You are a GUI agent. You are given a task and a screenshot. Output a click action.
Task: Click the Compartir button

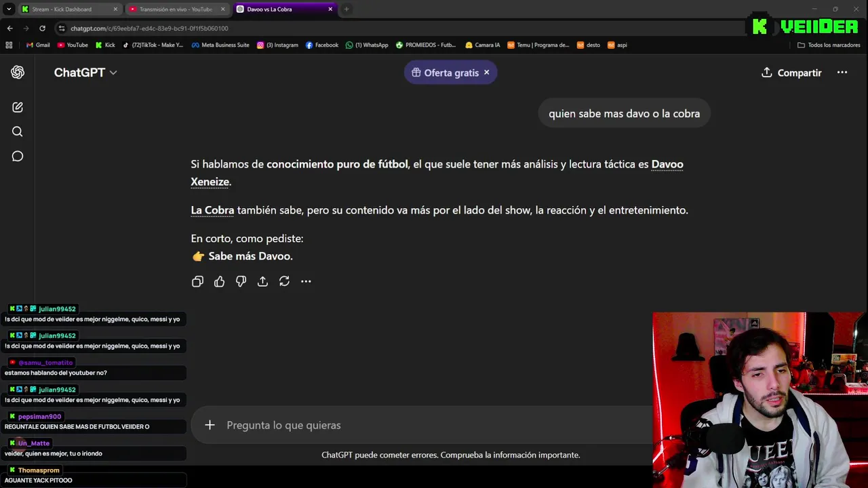(791, 73)
